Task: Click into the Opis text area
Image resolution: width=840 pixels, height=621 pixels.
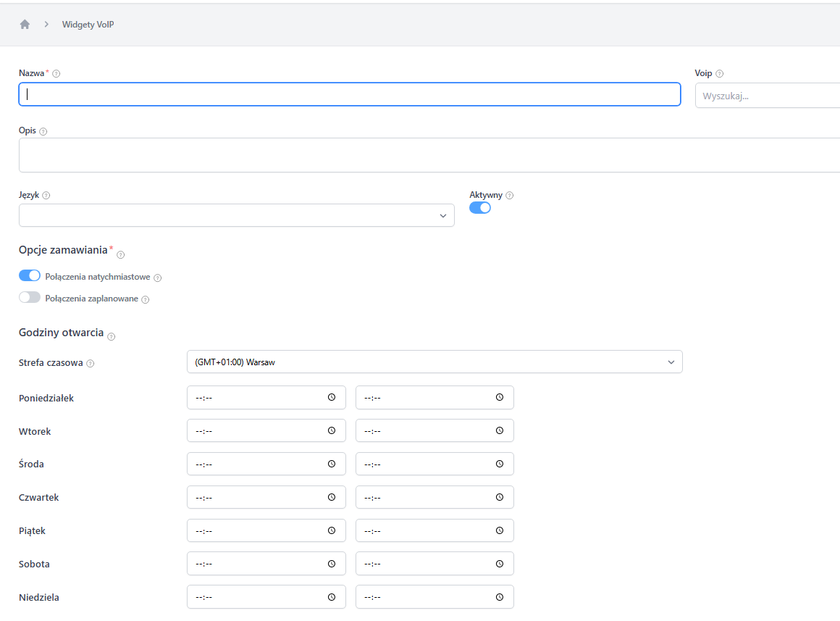Action: click(429, 155)
